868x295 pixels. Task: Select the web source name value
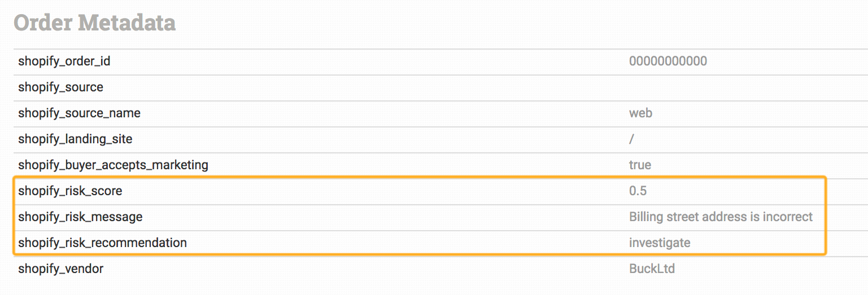[641, 113]
